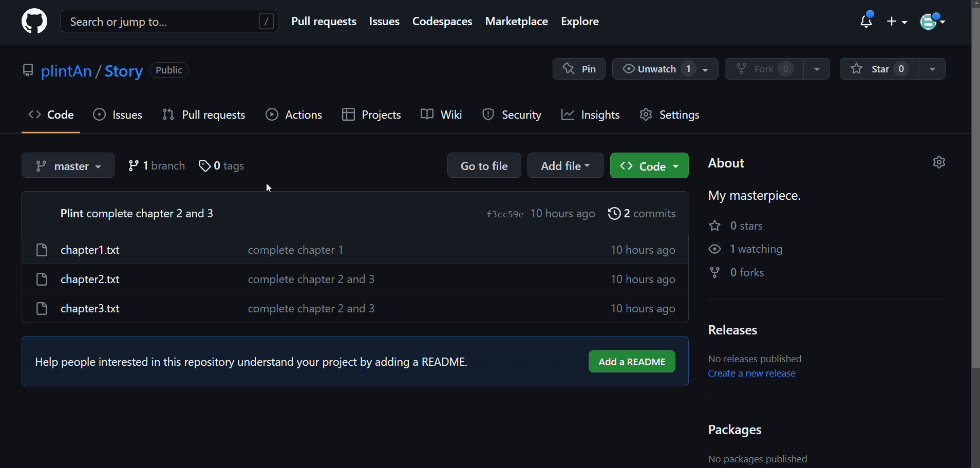
Task: Switch to the Projects tab
Action: click(371, 115)
